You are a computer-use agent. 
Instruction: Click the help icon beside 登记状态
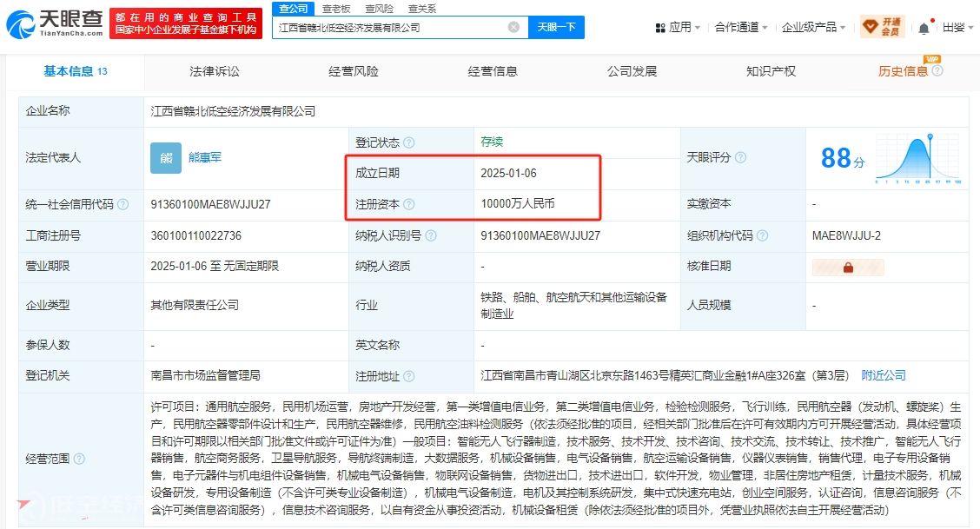point(409,142)
